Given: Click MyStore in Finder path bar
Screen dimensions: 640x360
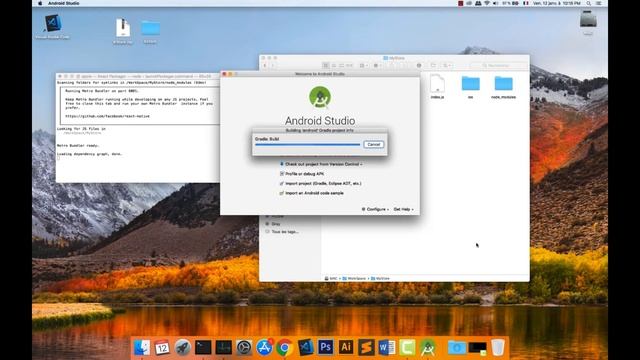Looking at the screenshot, I should click(380, 278).
